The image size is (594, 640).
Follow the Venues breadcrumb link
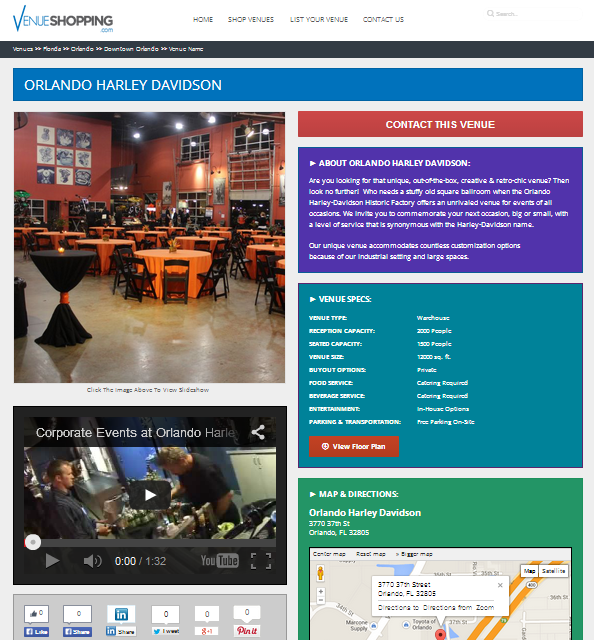click(22, 49)
